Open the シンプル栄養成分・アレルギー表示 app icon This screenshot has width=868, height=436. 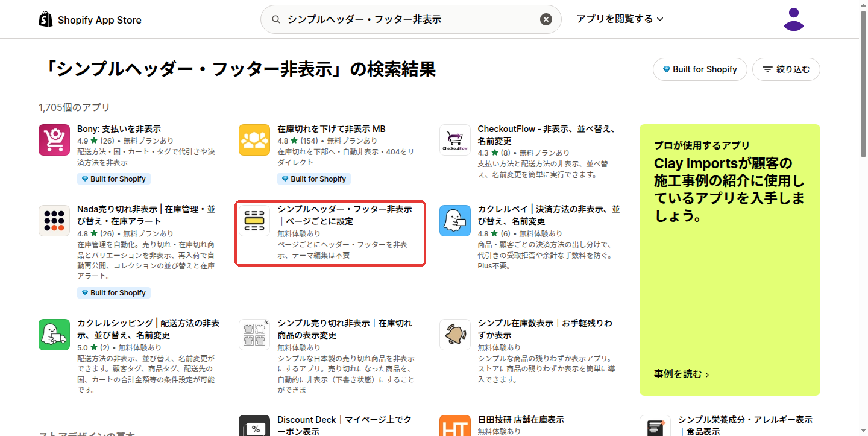coord(655,426)
